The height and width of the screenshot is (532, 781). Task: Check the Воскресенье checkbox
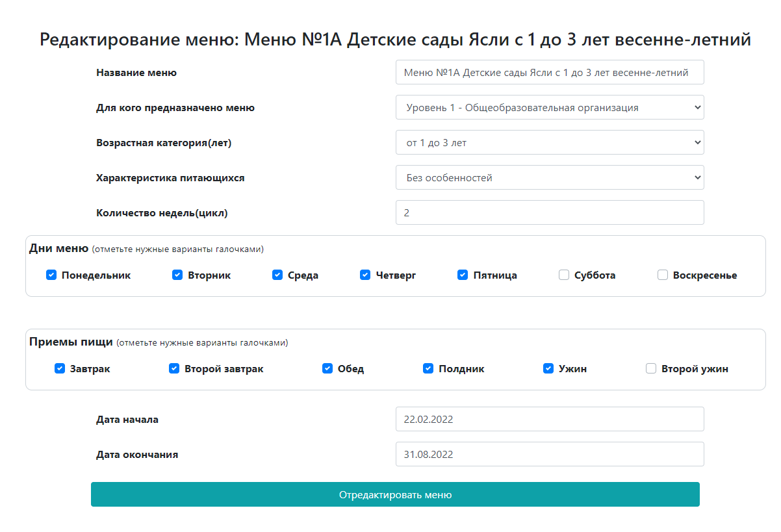(x=662, y=275)
